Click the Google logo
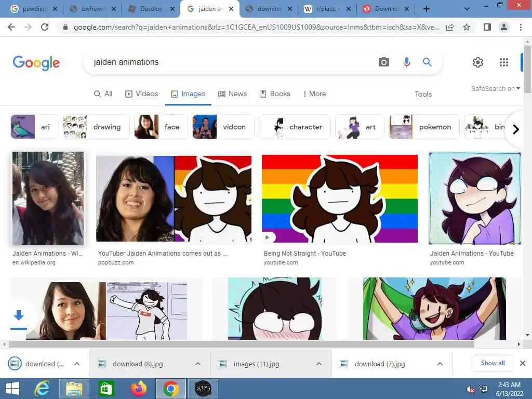The image size is (532, 399). 36,63
